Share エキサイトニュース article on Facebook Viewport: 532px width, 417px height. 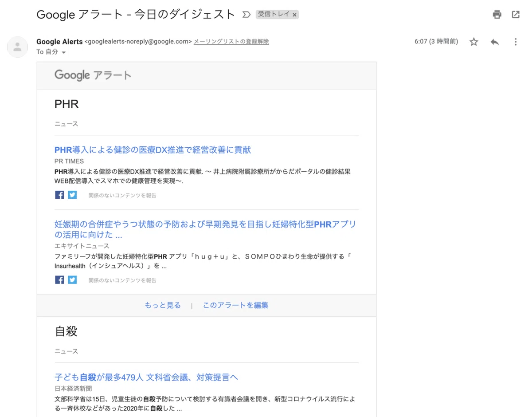point(59,280)
